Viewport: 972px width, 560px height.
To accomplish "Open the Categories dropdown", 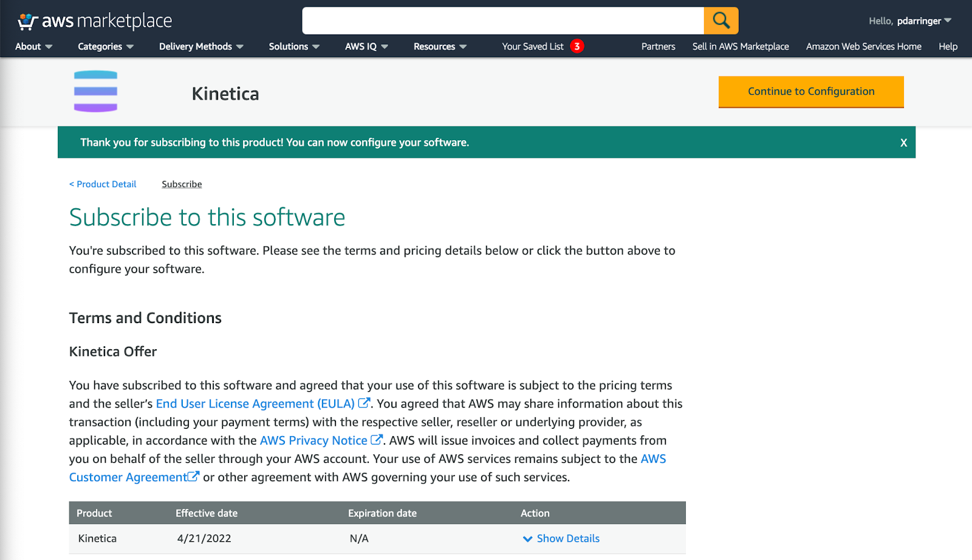I will tap(104, 46).
